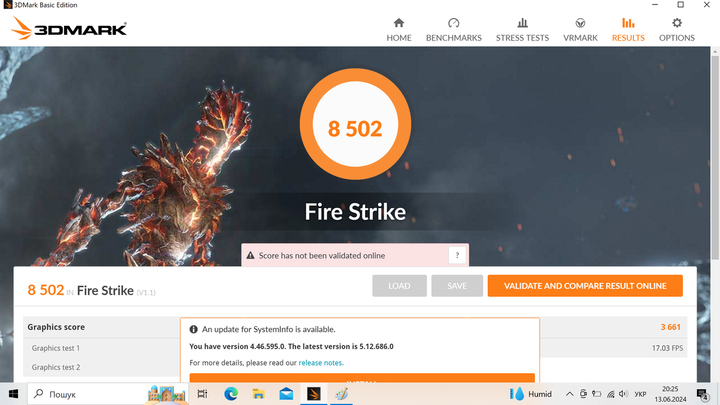Open the Paint app taskbar icon
Screen dimensions: 720x405
tap(341, 394)
